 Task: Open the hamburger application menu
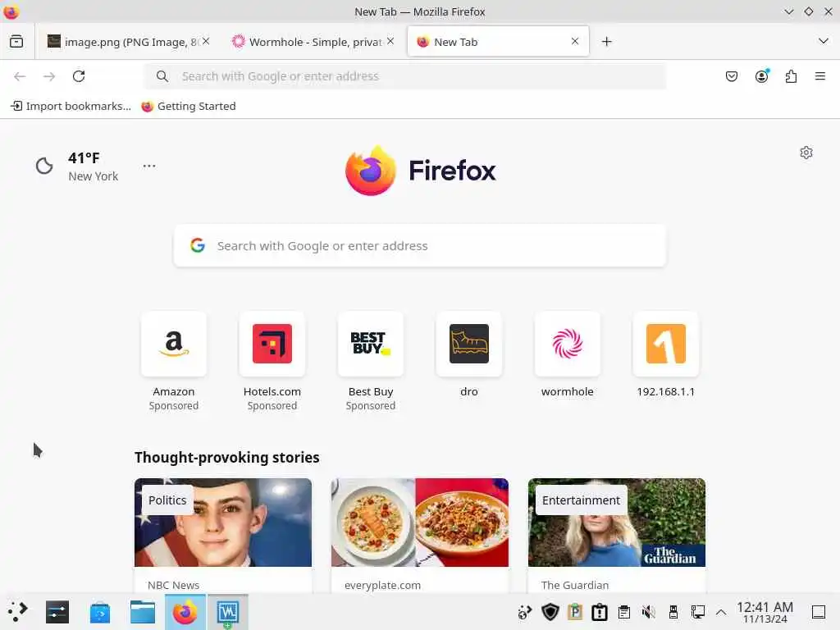pos(819,76)
